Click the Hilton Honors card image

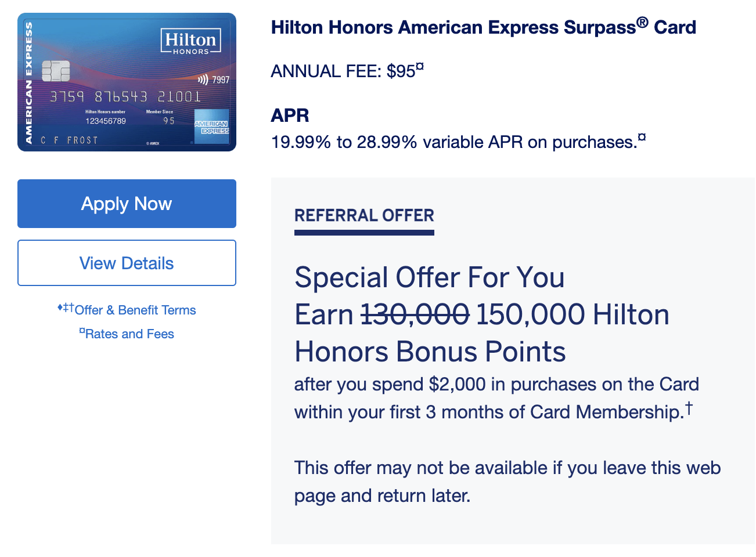point(127,82)
